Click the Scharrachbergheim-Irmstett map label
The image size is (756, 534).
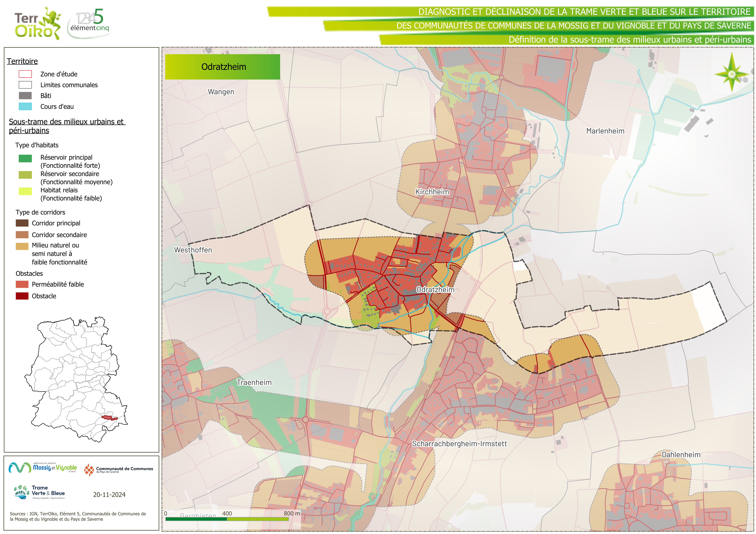pos(459,444)
